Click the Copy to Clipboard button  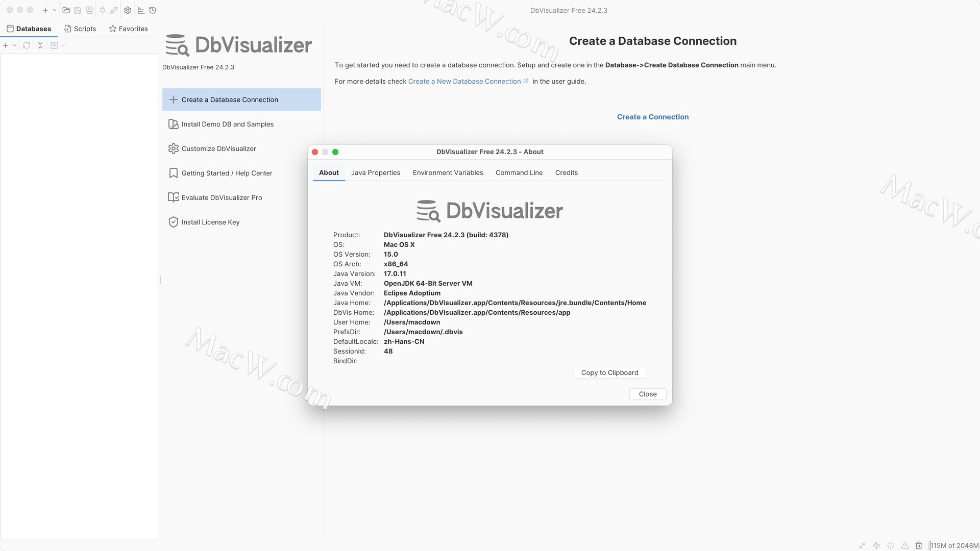[610, 372]
